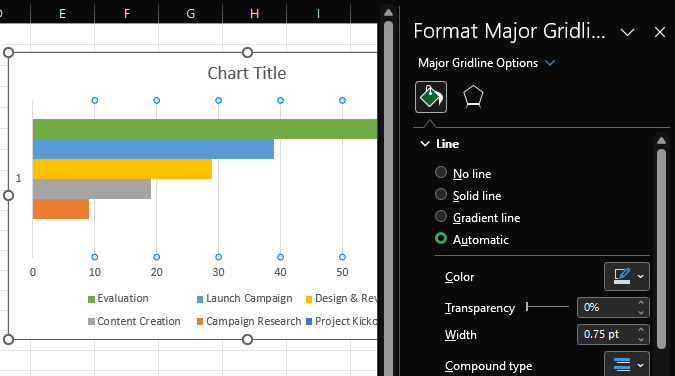
Task: Select the Project Kickoff legend entry
Action: pyautogui.click(x=342, y=321)
